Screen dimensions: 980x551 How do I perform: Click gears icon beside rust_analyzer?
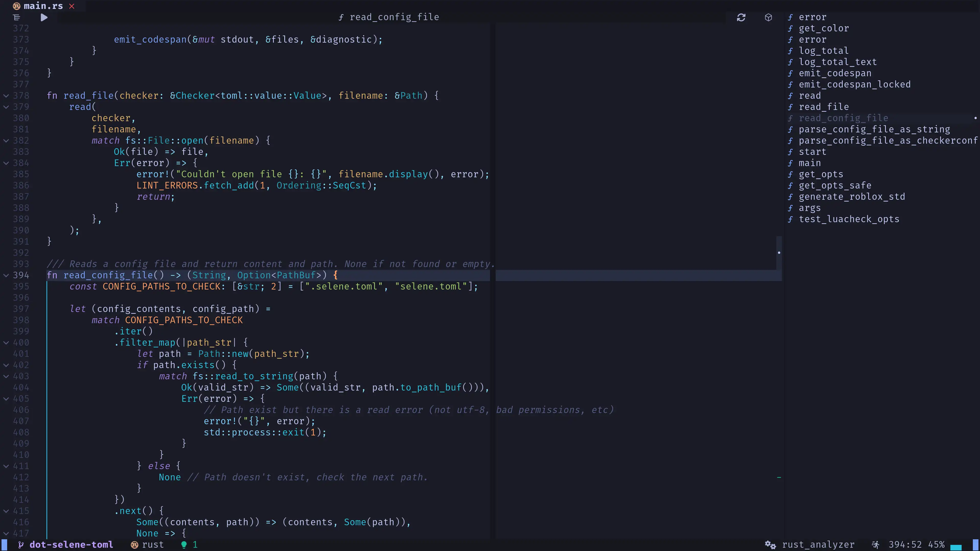770,545
